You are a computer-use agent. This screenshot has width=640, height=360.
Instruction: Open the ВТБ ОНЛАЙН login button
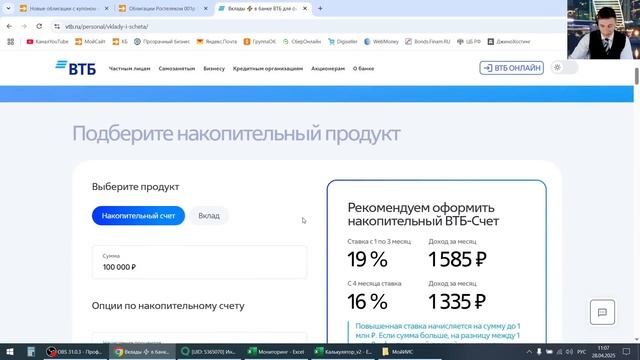click(x=511, y=68)
